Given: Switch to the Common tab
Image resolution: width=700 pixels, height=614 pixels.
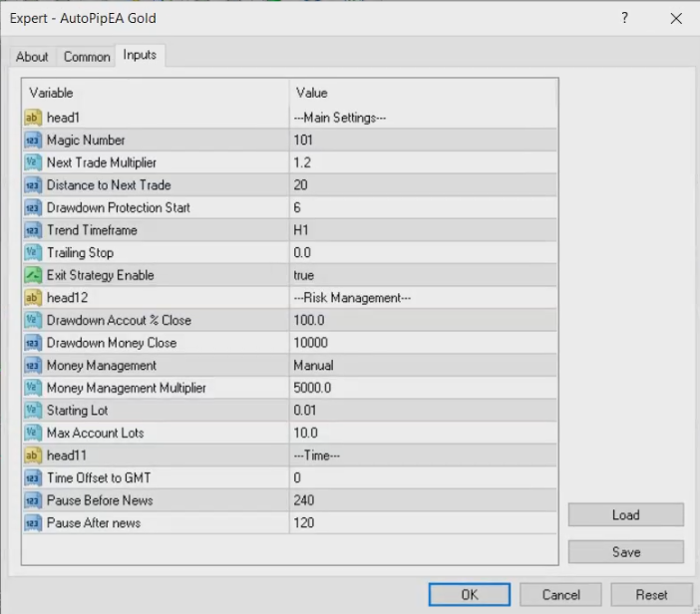Looking at the screenshot, I should [x=87, y=57].
